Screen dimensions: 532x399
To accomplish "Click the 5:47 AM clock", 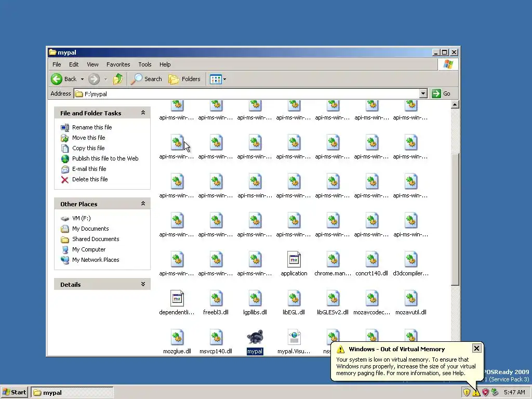I will [514, 393].
